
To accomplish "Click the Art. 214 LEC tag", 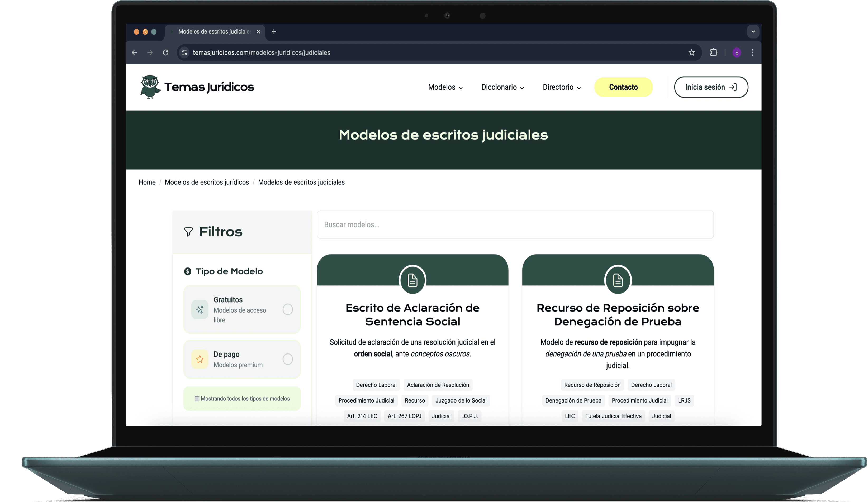I will tap(362, 416).
